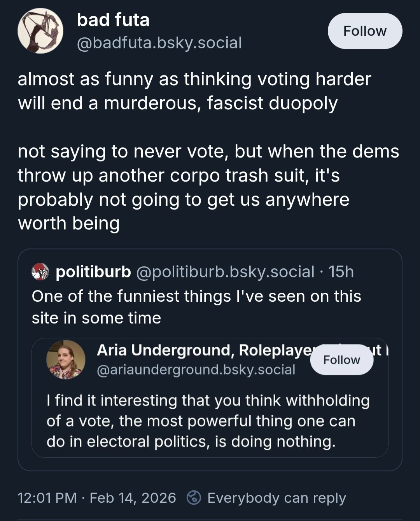
Task: Open the @ariaunderground.bsky.social handle
Action: 196,369
